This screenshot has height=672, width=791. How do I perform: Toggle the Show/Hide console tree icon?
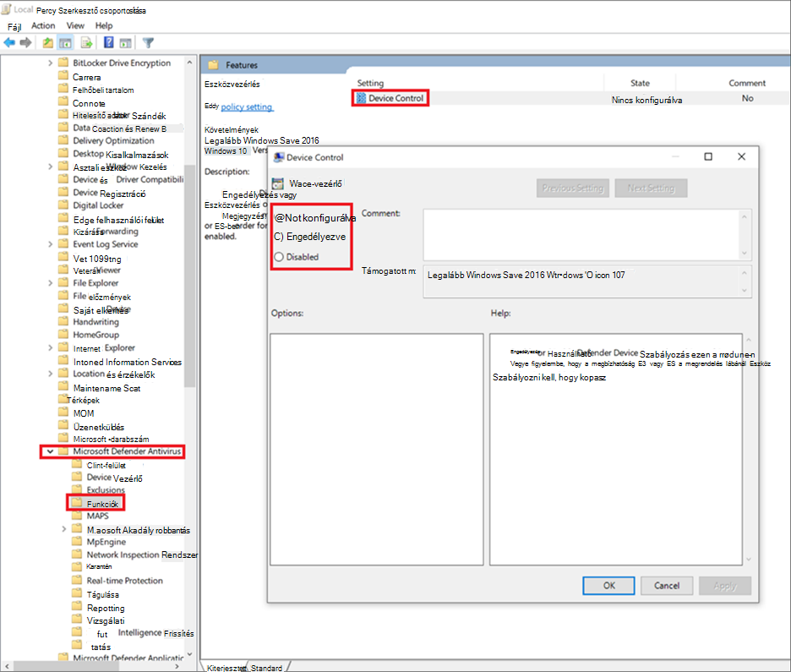(x=66, y=43)
